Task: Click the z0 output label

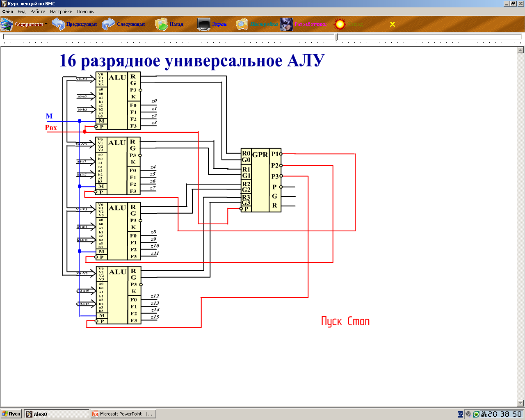Action: tap(154, 100)
